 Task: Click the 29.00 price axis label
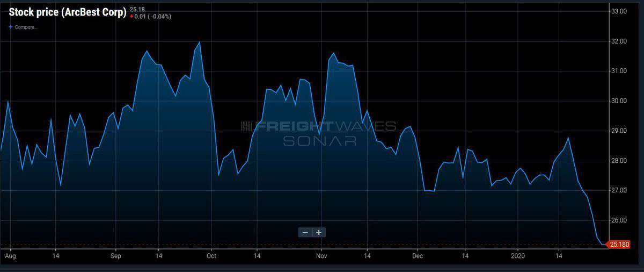[619, 131]
